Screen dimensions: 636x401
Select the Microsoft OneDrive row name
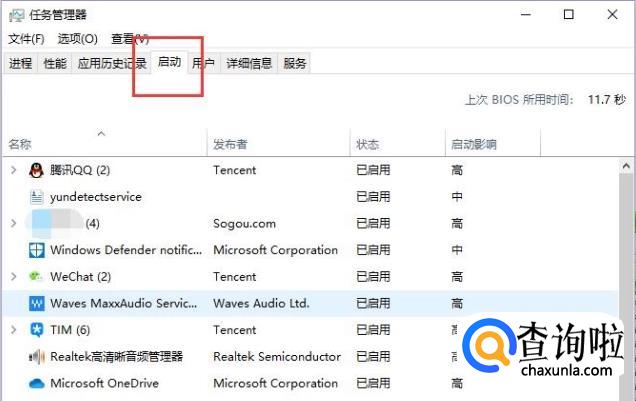click(104, 383)
